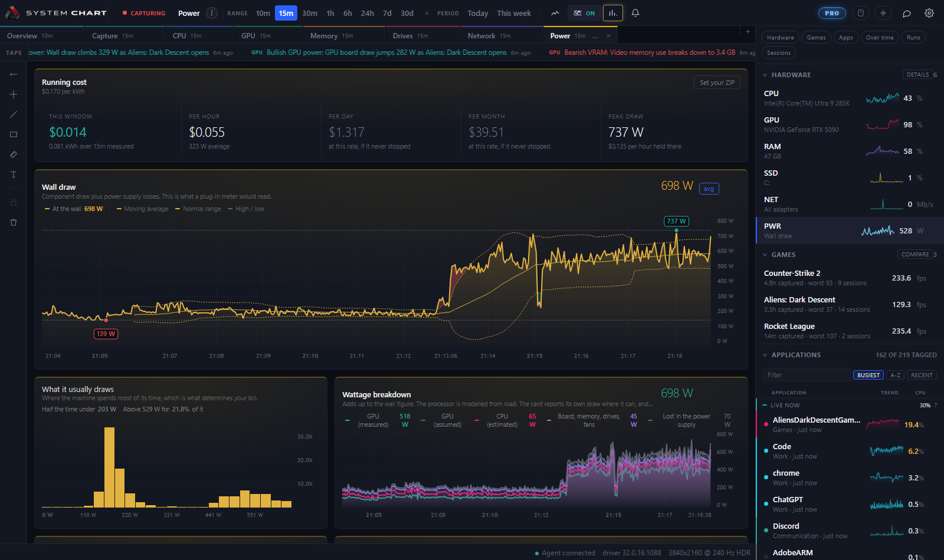Click the lock drawings icon
This screenshot has width=944, height=560.
tap(14, 203)
